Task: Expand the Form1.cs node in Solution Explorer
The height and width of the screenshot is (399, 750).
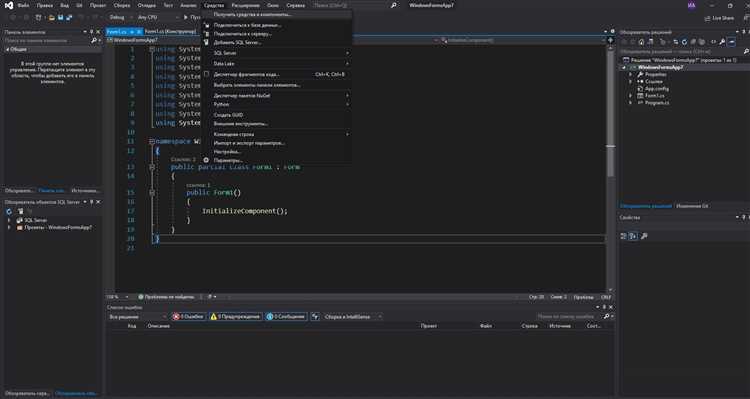Action: [630, 96]
